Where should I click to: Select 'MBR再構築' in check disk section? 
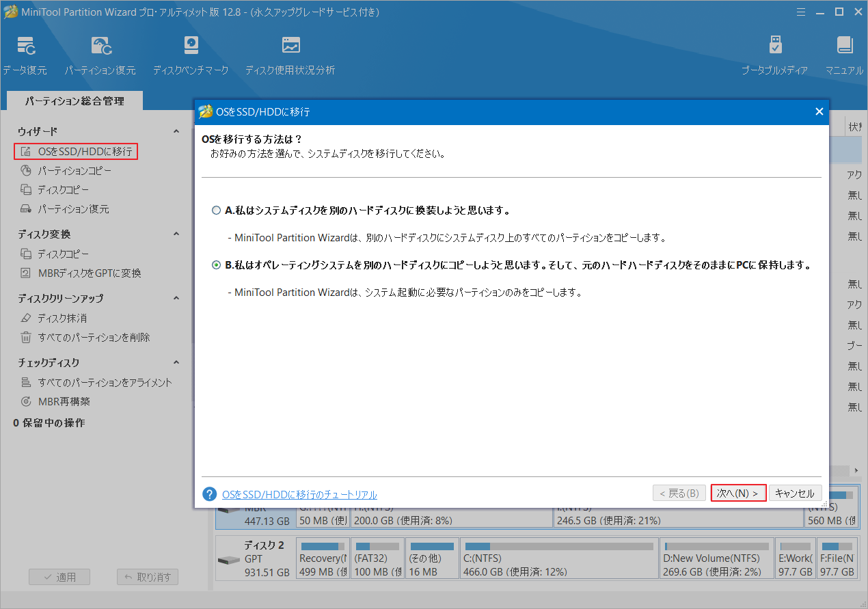(x=55, y=401)
